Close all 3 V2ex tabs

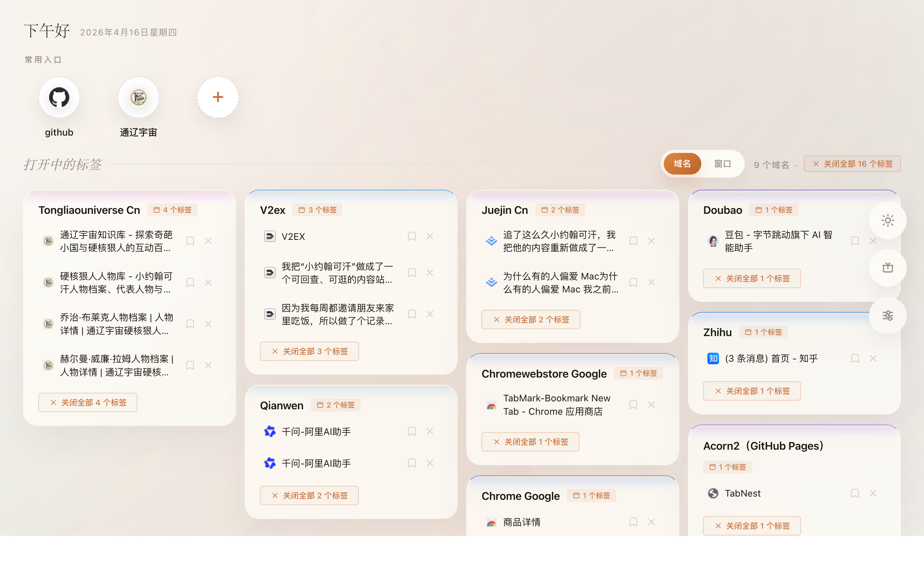[x=309, y=351]
